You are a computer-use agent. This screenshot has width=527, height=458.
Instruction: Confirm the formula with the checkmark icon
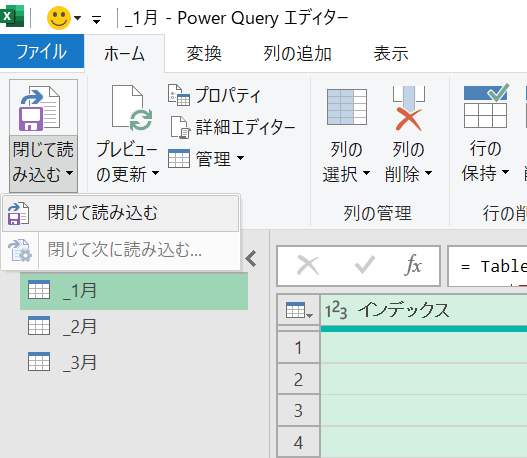pos(365,265)
